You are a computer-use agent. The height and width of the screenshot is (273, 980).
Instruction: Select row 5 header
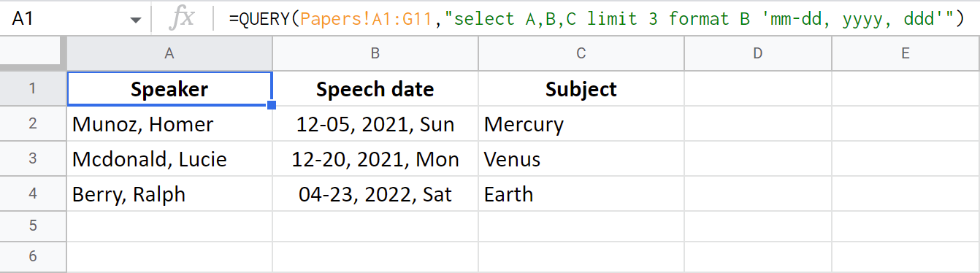(x=33, y=226)
